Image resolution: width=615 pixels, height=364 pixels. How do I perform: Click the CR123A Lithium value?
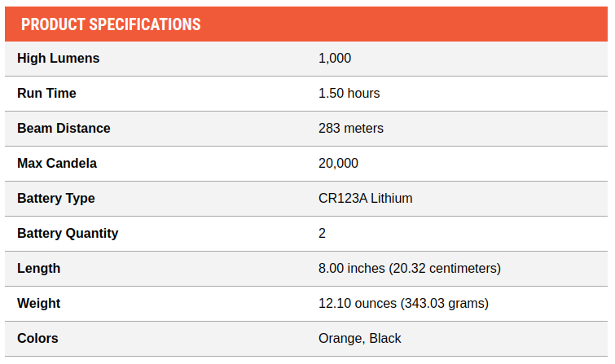pyautogui.click(x=366, y=199)
